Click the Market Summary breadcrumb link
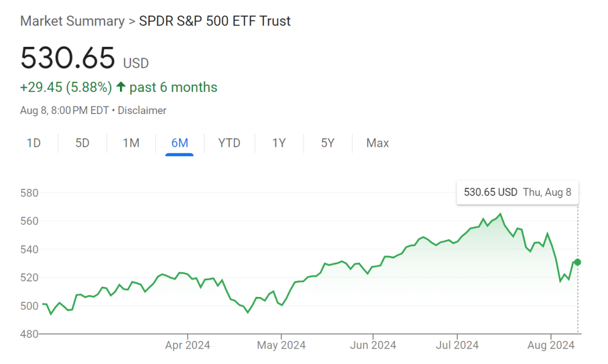 72,21
